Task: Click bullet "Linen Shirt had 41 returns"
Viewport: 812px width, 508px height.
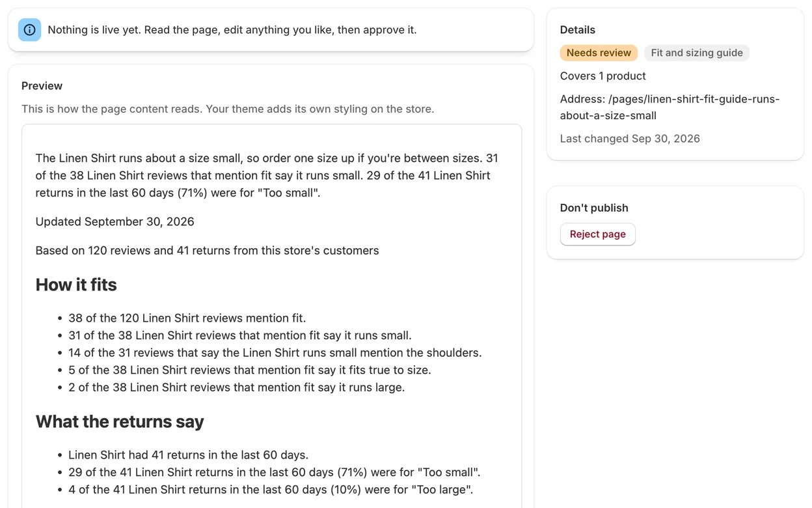Action: coord(188,455)
